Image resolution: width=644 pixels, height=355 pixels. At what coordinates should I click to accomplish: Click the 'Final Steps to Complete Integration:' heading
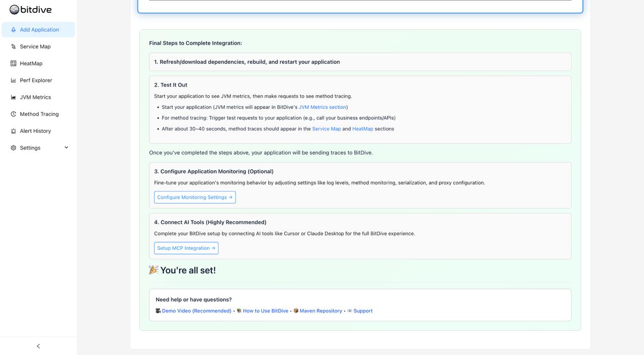click(196, 43)
